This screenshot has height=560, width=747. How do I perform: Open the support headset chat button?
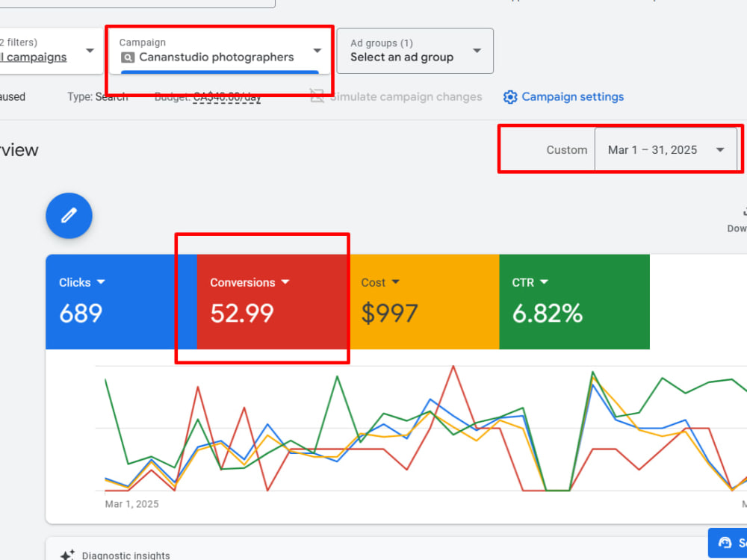(728, 542)
